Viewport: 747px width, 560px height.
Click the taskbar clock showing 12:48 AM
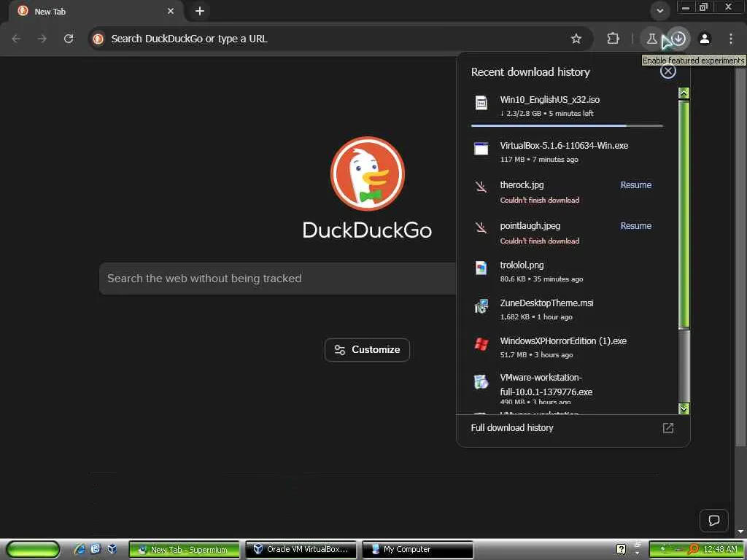(x=720, y=549)
